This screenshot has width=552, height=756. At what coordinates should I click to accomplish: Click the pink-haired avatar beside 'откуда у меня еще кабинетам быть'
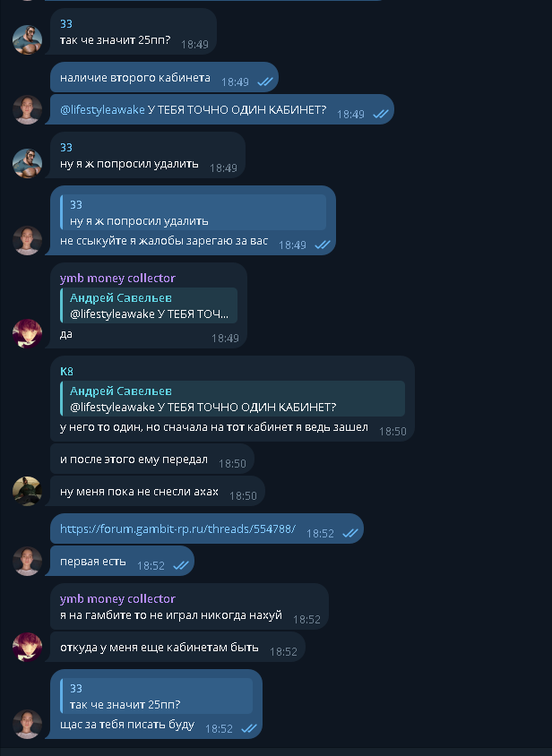[x=27, y=647]
